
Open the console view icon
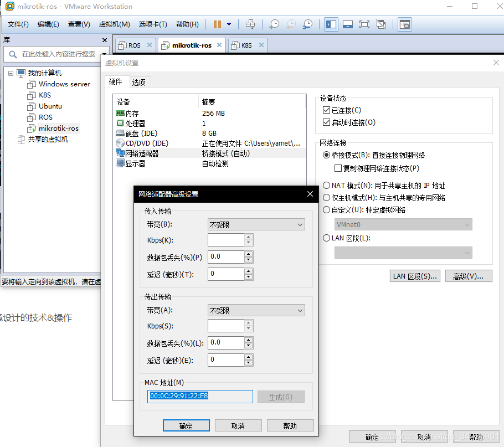[405, 24]
